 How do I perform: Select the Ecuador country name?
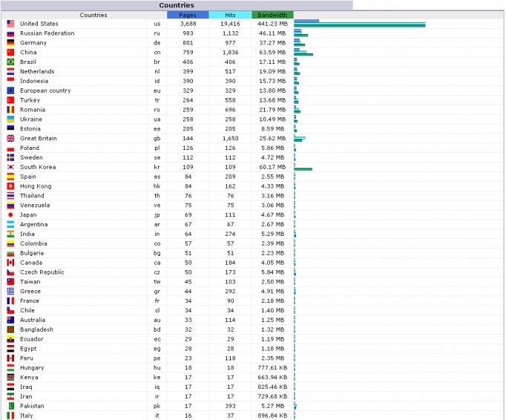point(32,339)
